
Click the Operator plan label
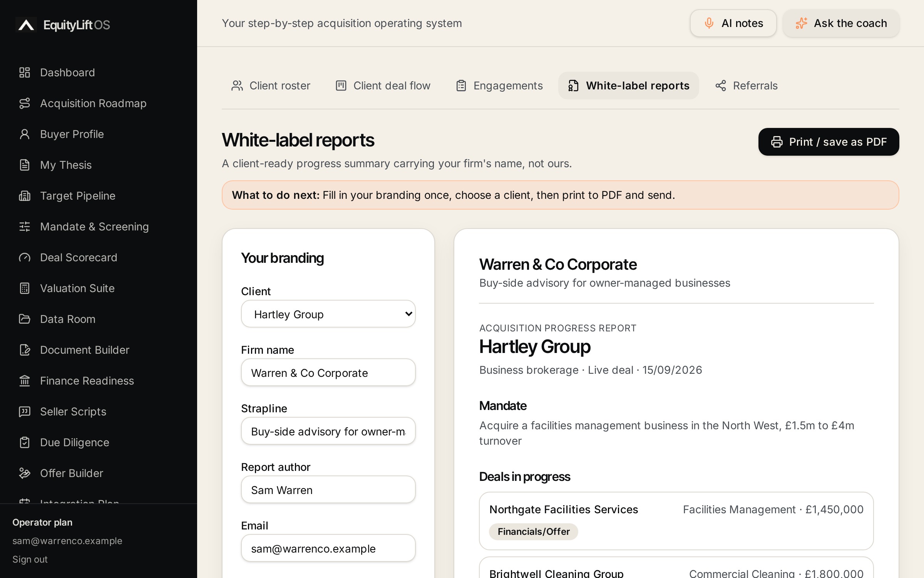(42, 523)
